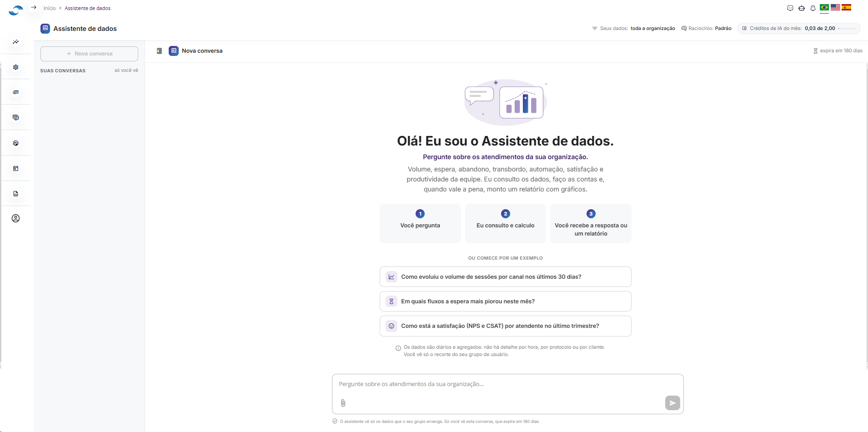The image size is (868, 432).
Task: Select example about NPS and CSAT satisfaction
Action: [x=505, y=326]
